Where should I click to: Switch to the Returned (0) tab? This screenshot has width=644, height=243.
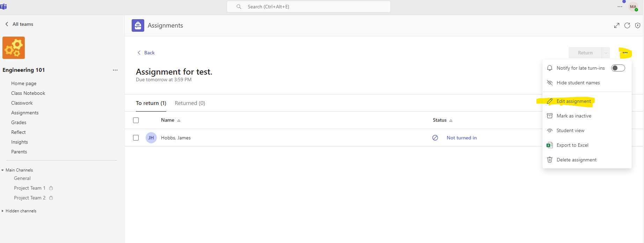(x=190, y=103)
